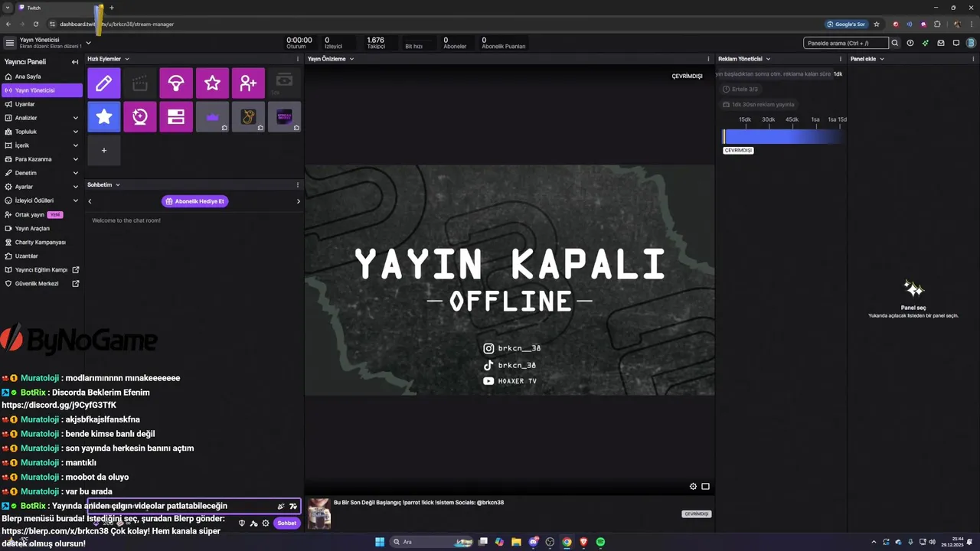
Task: Open the Hızlı Eylemler panel dropdown
Action: click(127, 59)
